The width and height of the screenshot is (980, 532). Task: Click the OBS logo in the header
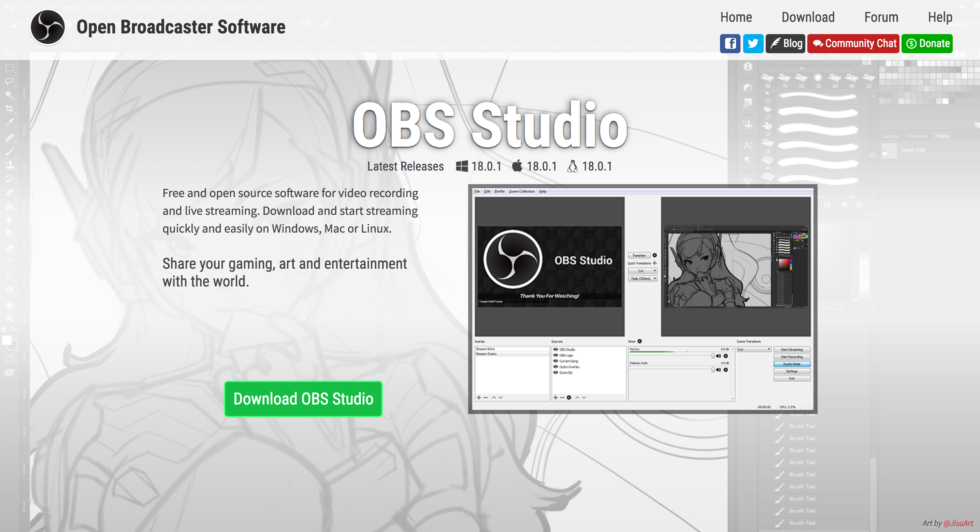[x=47, y=27]
